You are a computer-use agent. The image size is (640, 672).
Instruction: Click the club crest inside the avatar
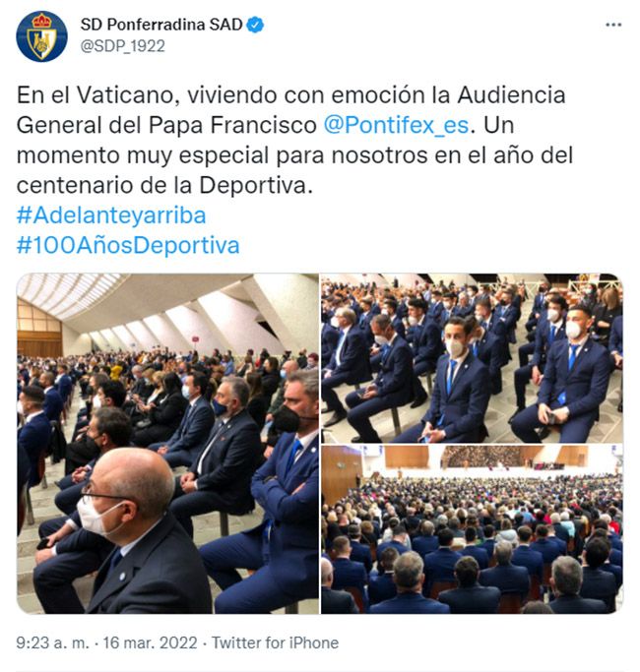coord(41,36)
